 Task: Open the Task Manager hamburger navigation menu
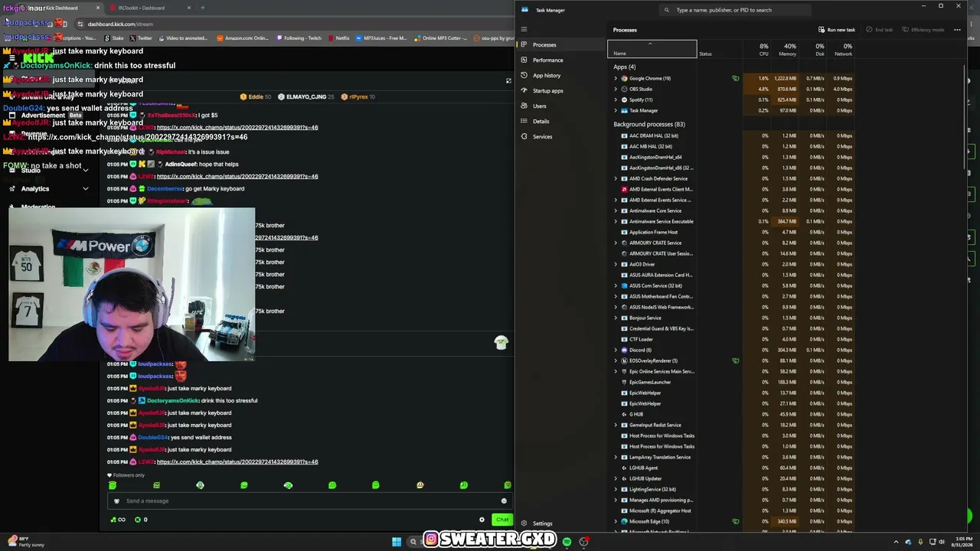pyautogui.click(x=524, y=29)
